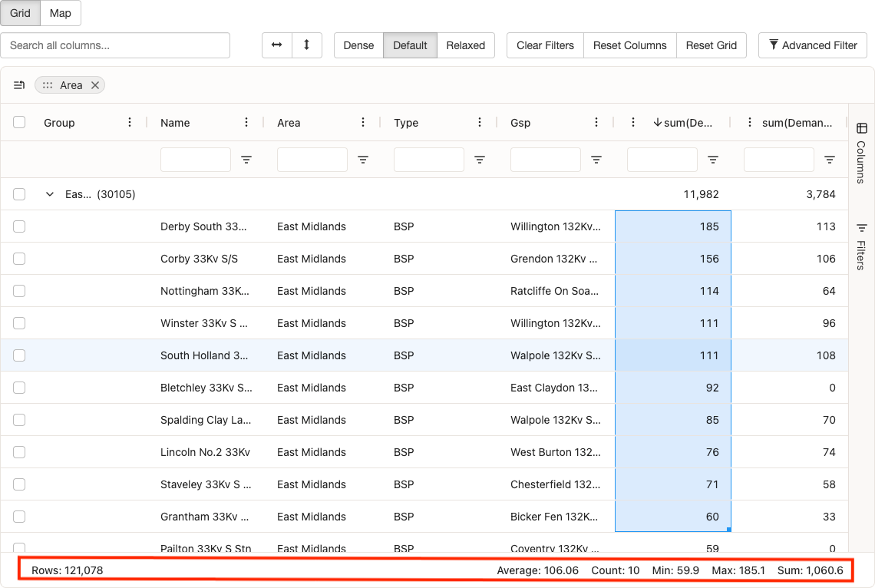Open the Group column menu via three dots
The width and height of the screenshot is (875, 588).
pyautogui.click(x=129, y=122)
